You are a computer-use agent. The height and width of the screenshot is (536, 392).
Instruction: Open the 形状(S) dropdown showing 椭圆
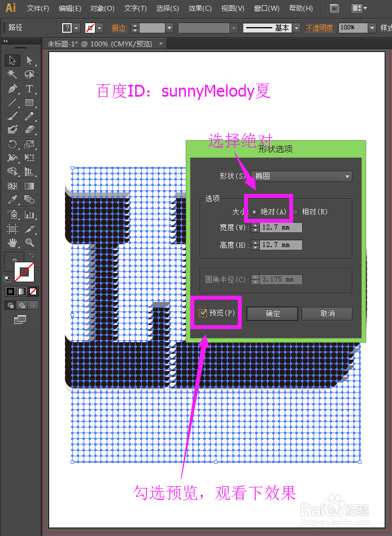click(302, 176)
